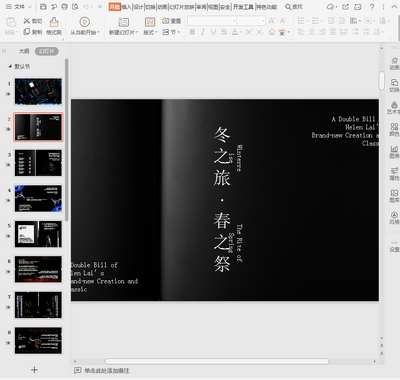The image size is (400, 380).
Task: Open the Special Features (特色功能) ribbon tab
Action: click(x=266, y=7)
